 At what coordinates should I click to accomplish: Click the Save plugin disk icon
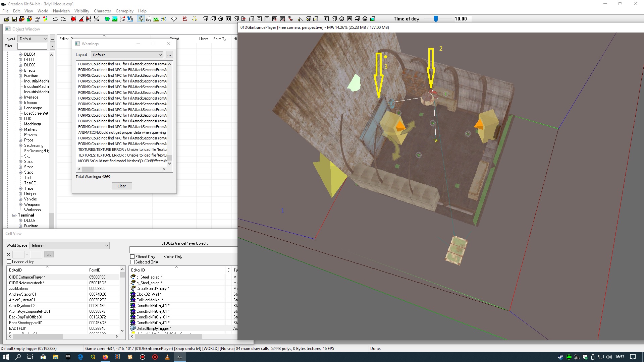pos(14,19)
